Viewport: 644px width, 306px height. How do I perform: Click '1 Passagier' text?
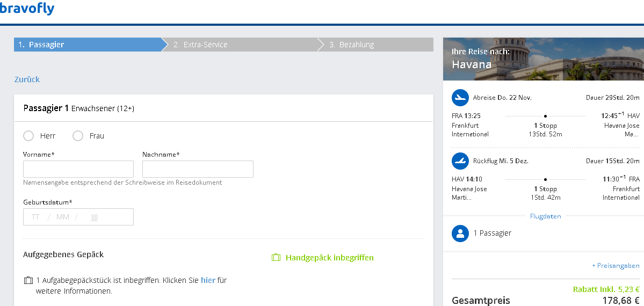(x=493, y=233)
